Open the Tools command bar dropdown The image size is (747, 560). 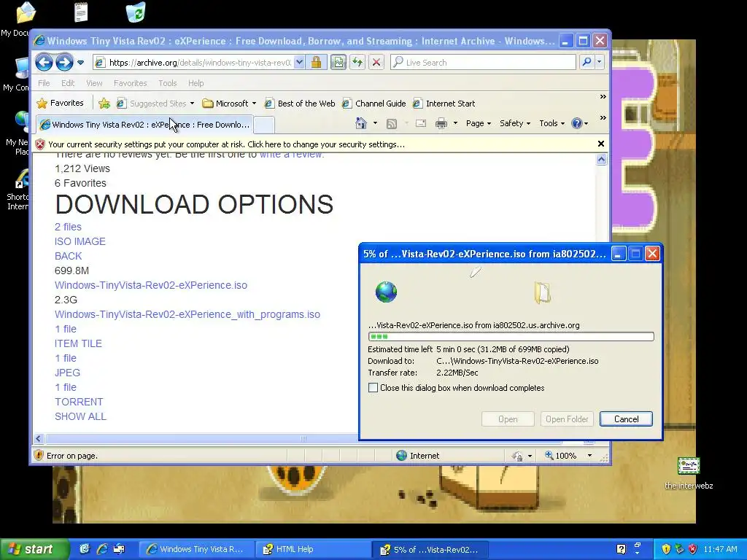pyautogui.click(x=551, y=123)
